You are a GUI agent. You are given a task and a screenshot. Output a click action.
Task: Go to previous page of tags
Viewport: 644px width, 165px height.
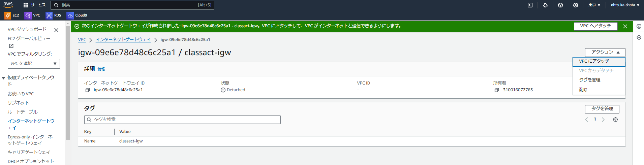pos(586,120)
